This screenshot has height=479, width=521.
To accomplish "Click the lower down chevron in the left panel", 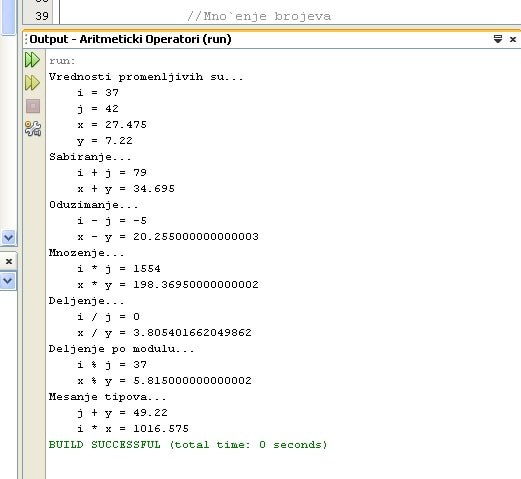I will (x=8, y=281).
